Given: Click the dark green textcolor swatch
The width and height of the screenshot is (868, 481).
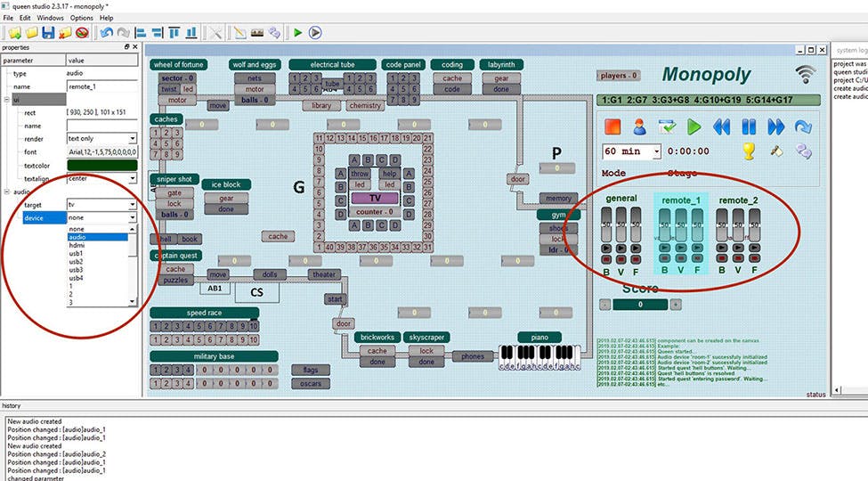Looking at the screenshot, I should coord(102,165).
